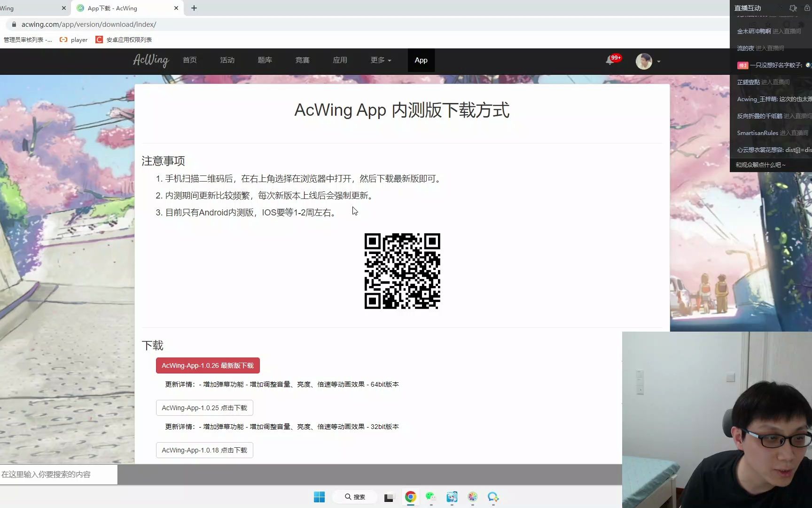This screenshot has width=812, height=508.
Task: Open the blue chat-bubble app on taskbar
Action: pyautogui.click(x=493, y=497)
